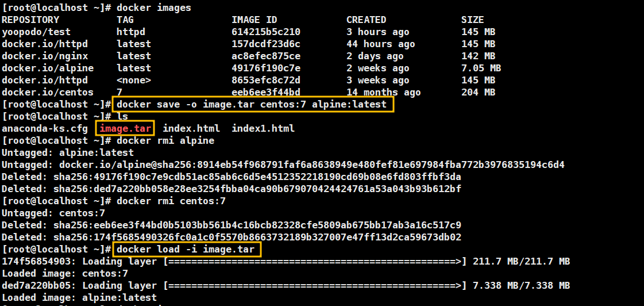
Task: Click the ded7a220bb05 loading layer progress bar
Action: tap(315, 286)
